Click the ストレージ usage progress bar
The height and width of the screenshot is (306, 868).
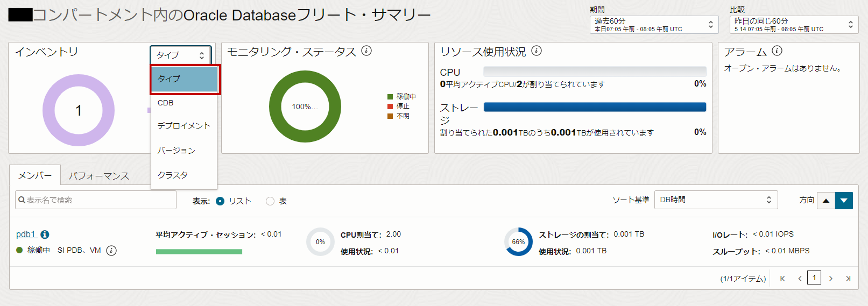tap(595, 107)
